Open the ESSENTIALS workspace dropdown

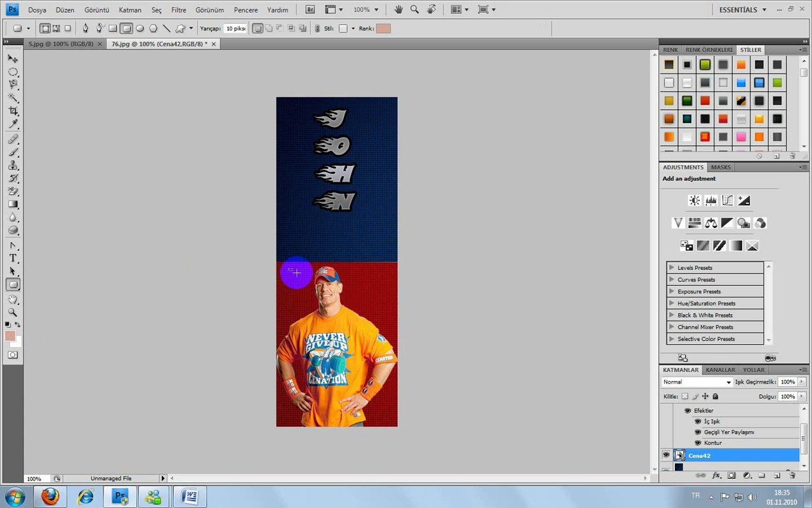743,10
